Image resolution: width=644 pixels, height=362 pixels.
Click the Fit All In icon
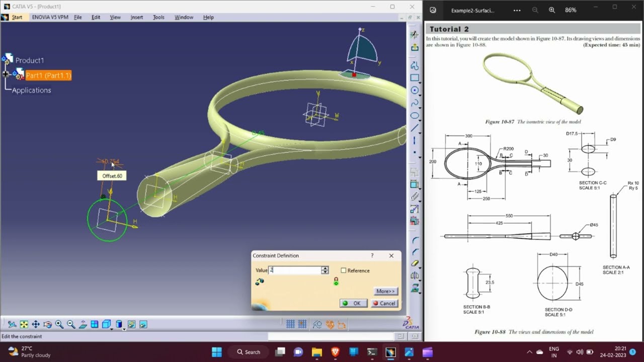click(24, 325)
